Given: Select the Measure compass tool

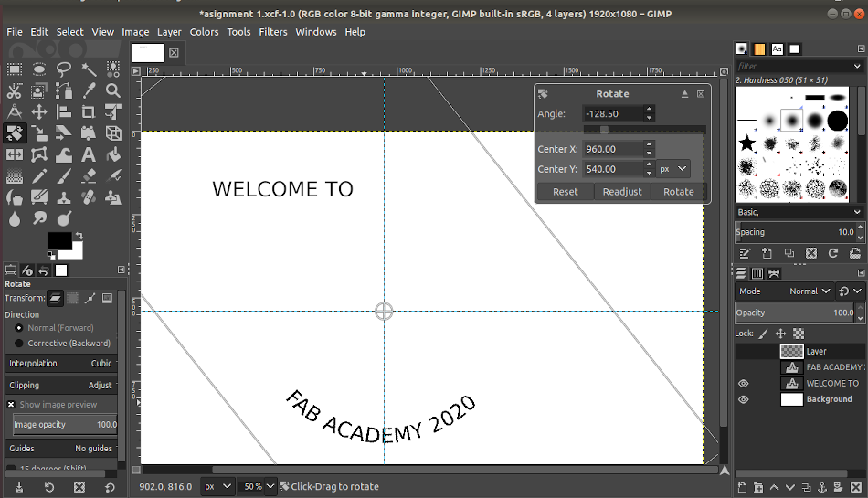Looking at the screenshot, I should pos(15,112).
